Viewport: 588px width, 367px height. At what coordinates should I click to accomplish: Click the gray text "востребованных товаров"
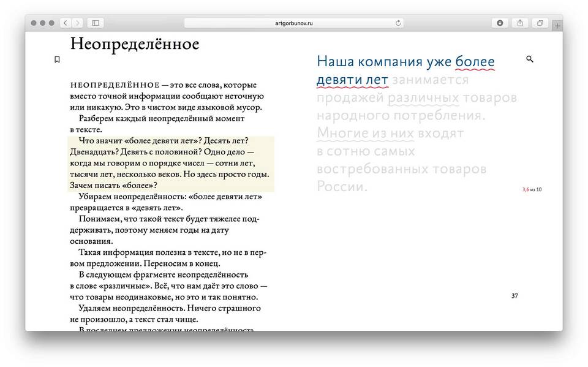(401, 168)
